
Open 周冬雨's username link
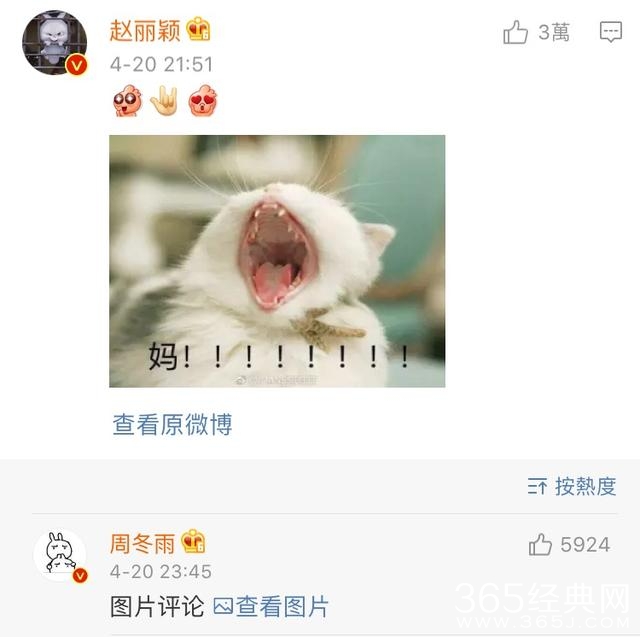click(x=142, y=544)
